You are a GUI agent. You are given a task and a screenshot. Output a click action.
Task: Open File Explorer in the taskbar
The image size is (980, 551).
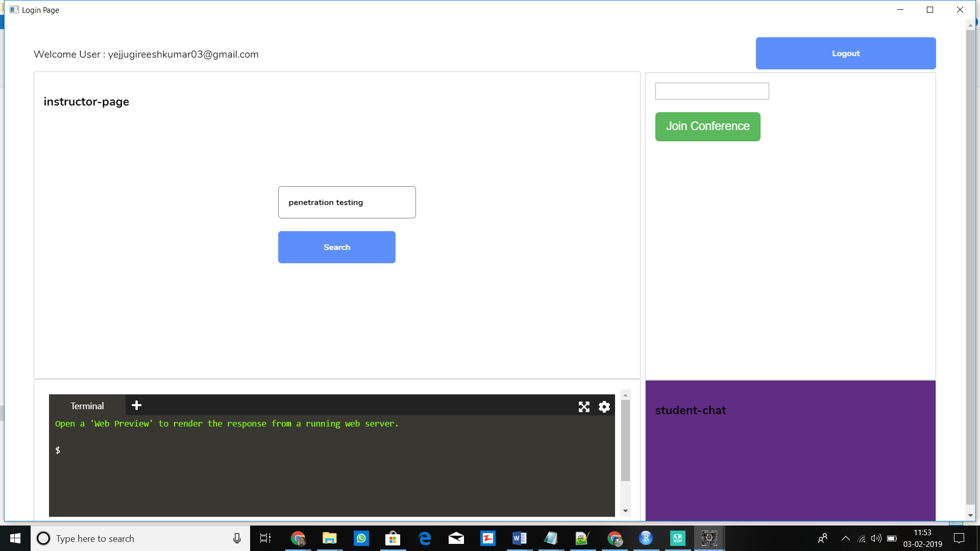[x=330, y=538]
